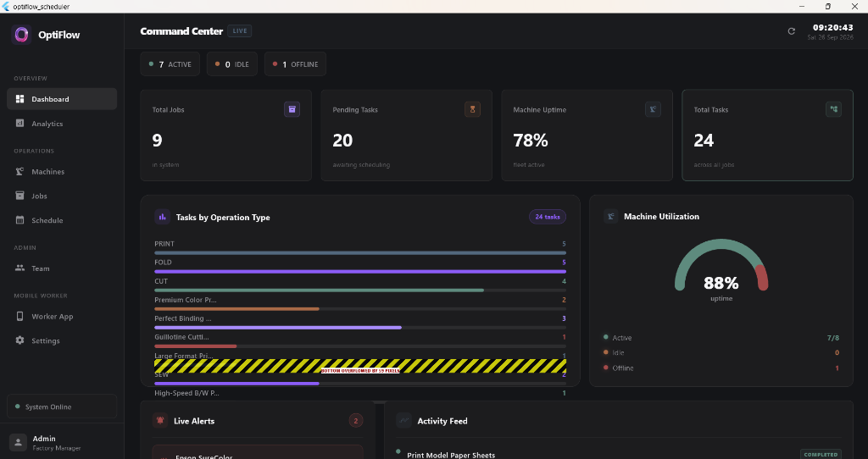Go to the Machines page
The width and height of the screenshot is (868, 459).
tap(62, 171)
